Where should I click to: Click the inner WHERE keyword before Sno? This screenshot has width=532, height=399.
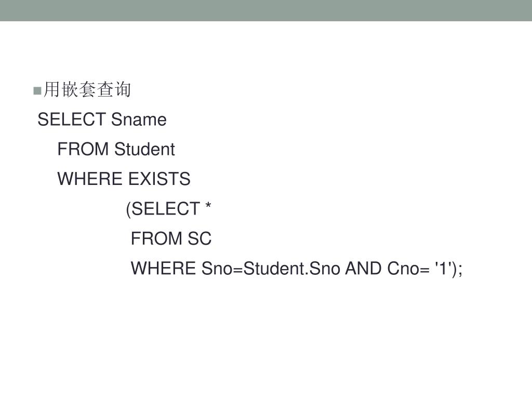click(x=164, y=269)
